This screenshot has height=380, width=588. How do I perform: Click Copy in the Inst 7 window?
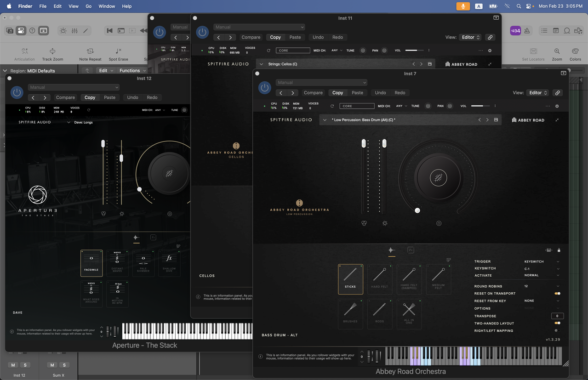[338, 93]
